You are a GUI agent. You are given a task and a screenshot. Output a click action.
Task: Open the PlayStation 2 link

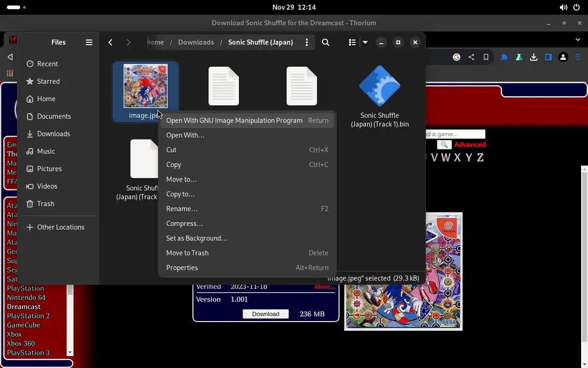(x=28, y=316)
